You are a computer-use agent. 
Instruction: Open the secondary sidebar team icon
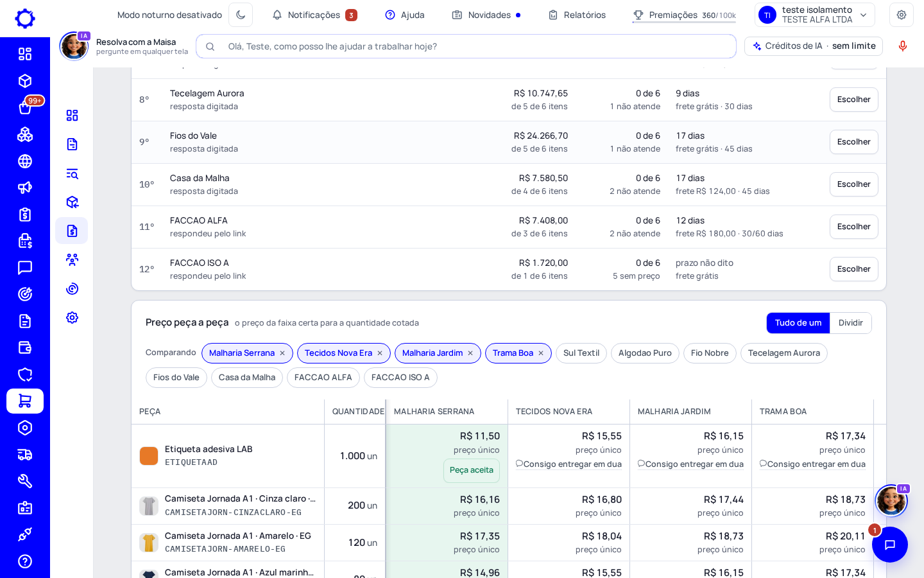coord(72,259)
